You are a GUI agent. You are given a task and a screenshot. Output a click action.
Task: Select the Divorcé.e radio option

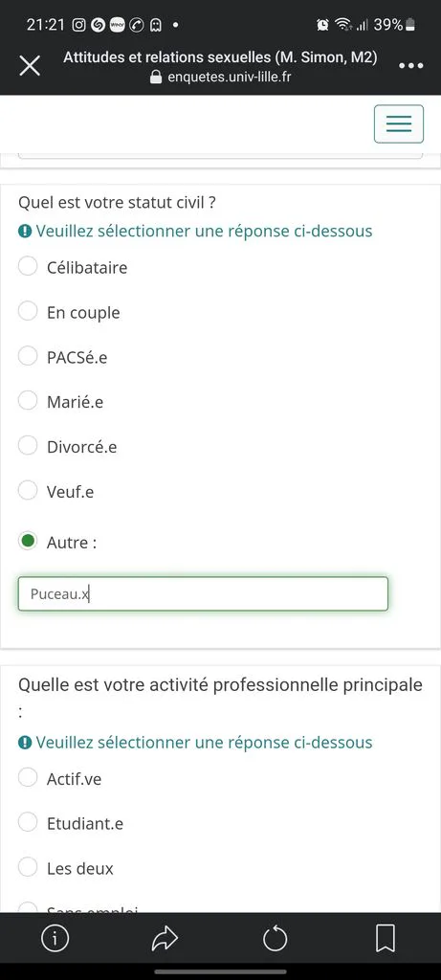[28, 446]
